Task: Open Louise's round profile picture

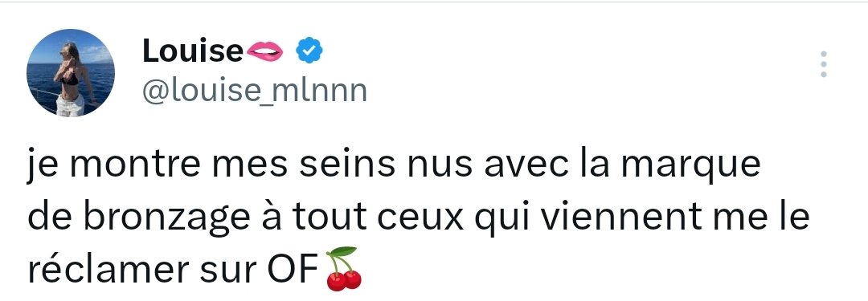Action: tap(71, 73)
